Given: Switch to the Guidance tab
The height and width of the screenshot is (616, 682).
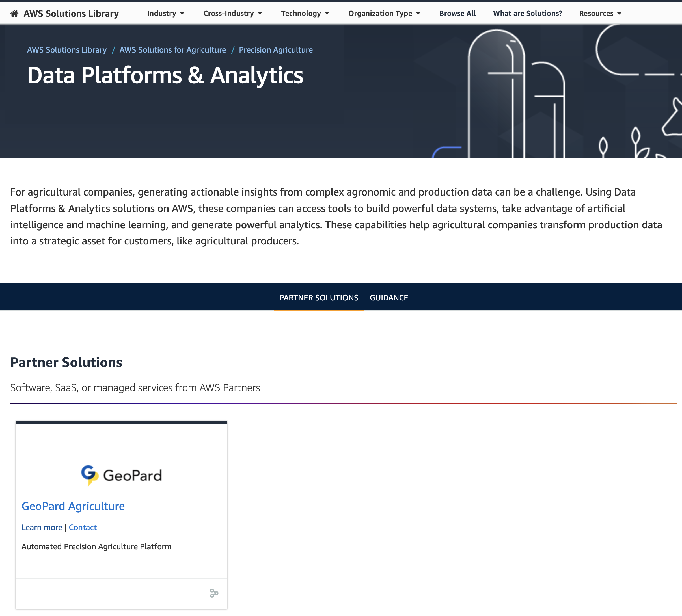Looking at the screenshot, I should (389, 298).
